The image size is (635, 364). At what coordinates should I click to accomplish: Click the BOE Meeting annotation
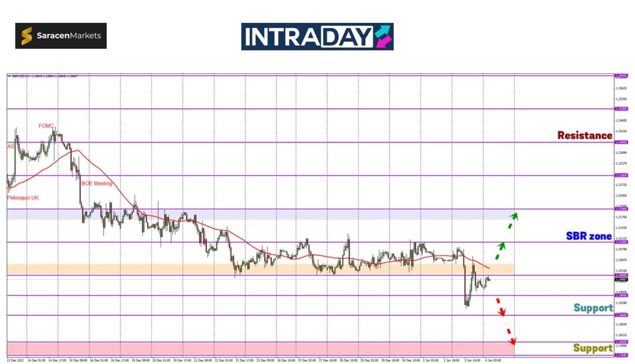coord(97,184)
